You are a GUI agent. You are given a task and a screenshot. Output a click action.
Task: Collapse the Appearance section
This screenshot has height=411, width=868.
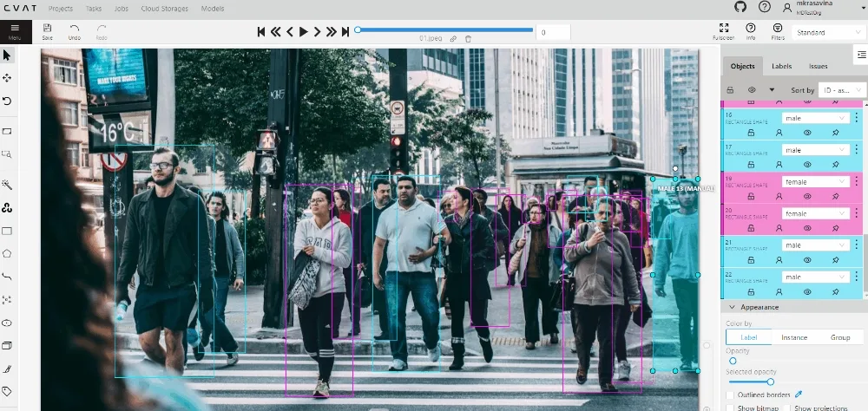pyautogui.click(x=732, y=307)
